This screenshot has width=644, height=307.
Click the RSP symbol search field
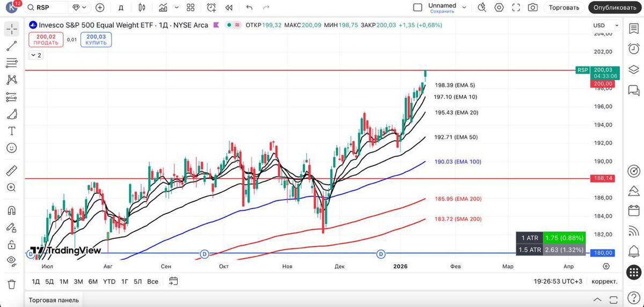[x=47, y=8]
